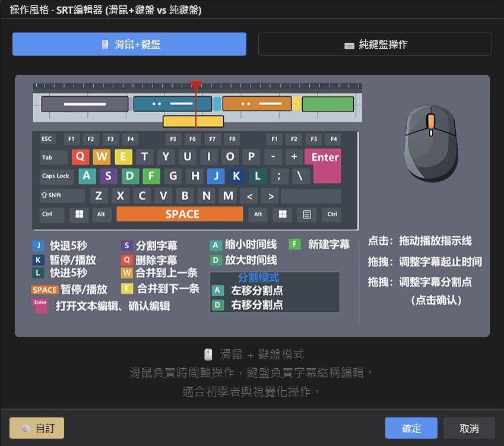This screenshot has width=504, height=446.
Task: Click the E badge beside 合并到下一条
Action: tap(127, 289)
